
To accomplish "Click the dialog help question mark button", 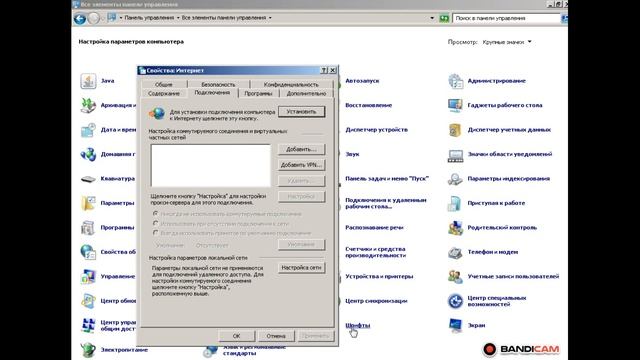I will (324, 70).
